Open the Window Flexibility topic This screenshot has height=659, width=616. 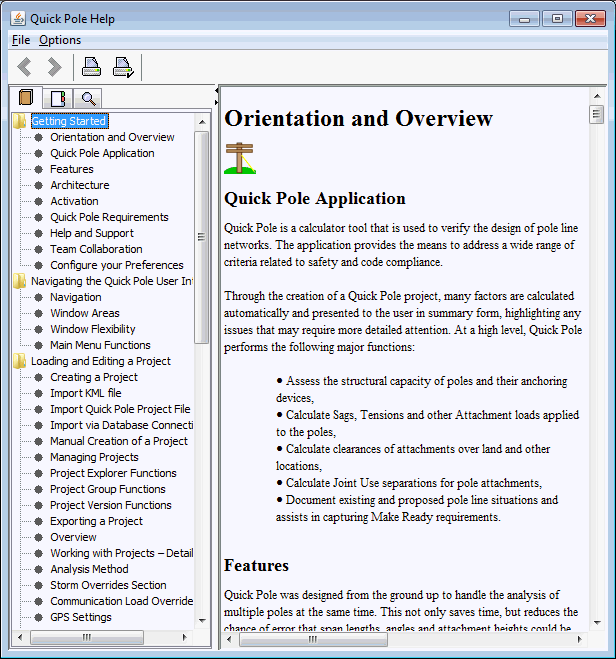click(93, 329)
